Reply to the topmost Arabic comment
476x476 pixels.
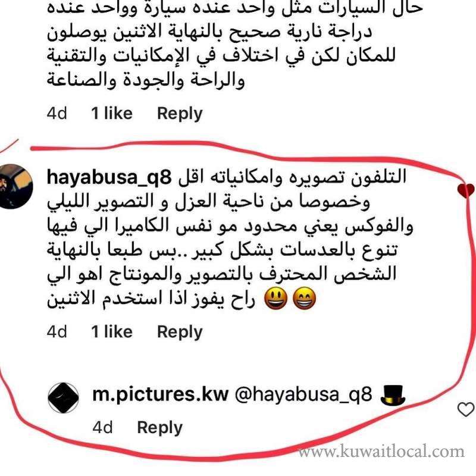180,114
